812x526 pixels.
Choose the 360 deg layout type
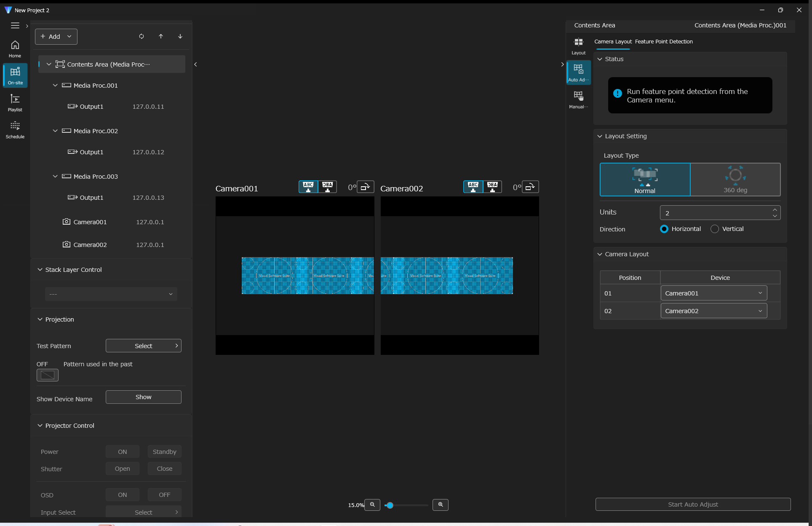point(735,180)
